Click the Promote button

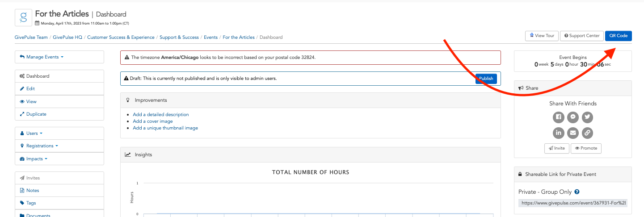coord(586,148)
